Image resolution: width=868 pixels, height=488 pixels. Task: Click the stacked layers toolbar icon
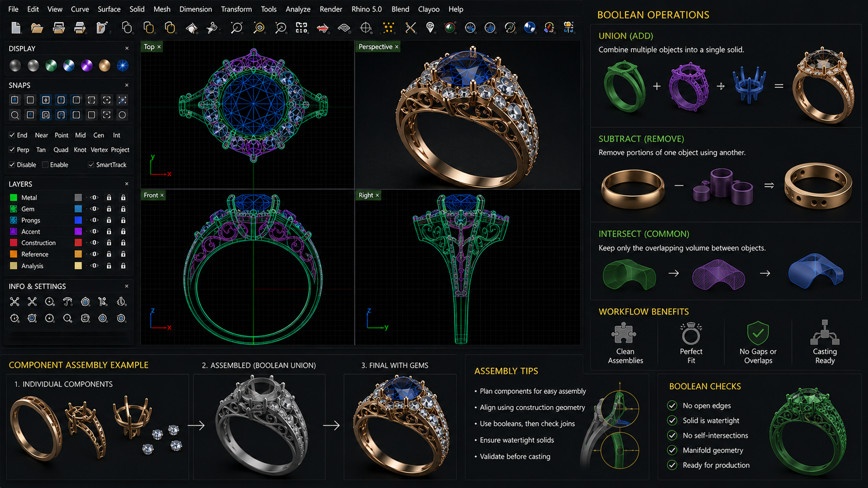click(344, 28)
